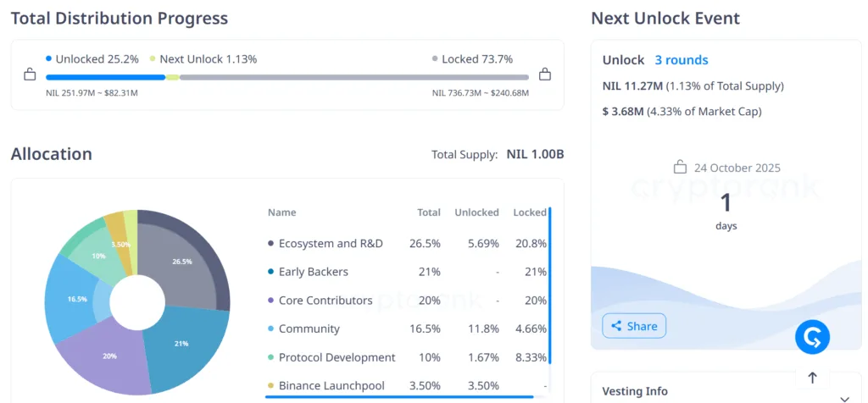The image size is (868, 403).
Task: Click the lock icon next to 24 October 2025
Action: click(679, 168)
